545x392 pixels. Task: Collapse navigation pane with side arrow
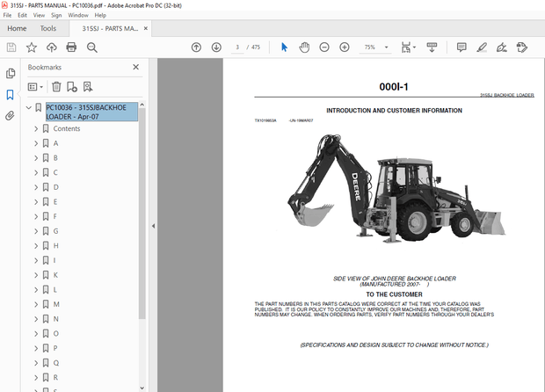click(153, 226)
